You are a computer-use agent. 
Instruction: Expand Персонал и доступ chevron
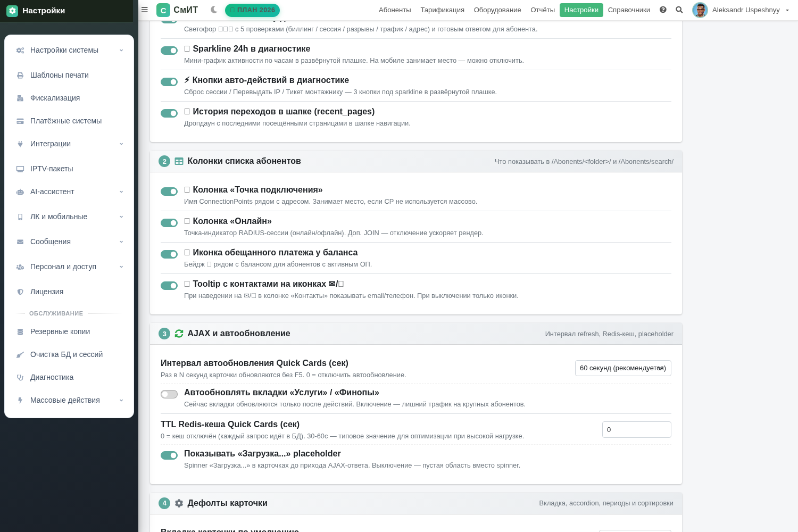121,267
